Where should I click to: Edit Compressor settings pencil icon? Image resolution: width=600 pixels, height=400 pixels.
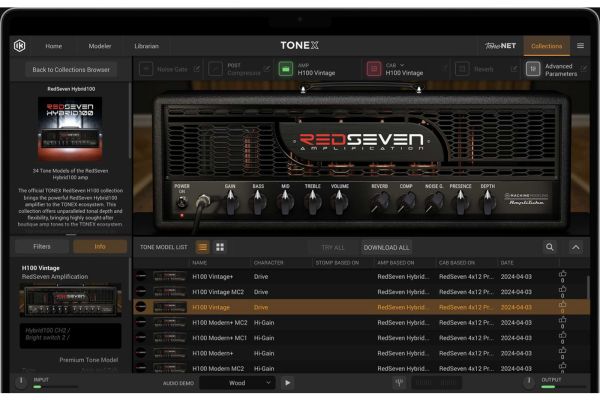(x=267, y=69)
